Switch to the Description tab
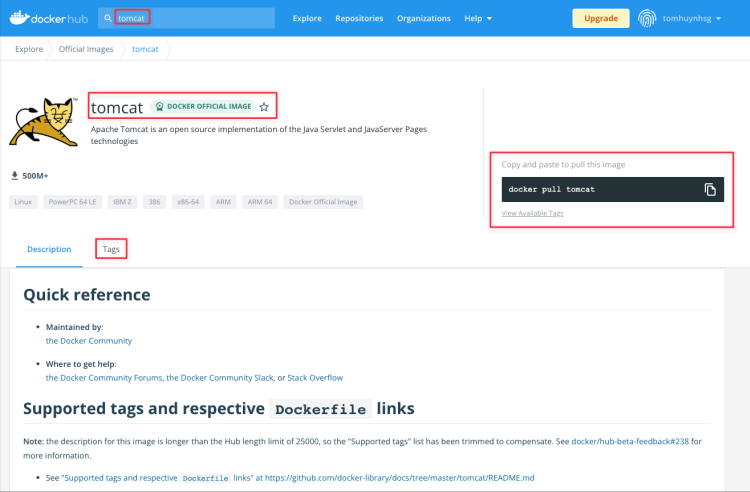Viewport: 750px width, 492px height. 49,249
